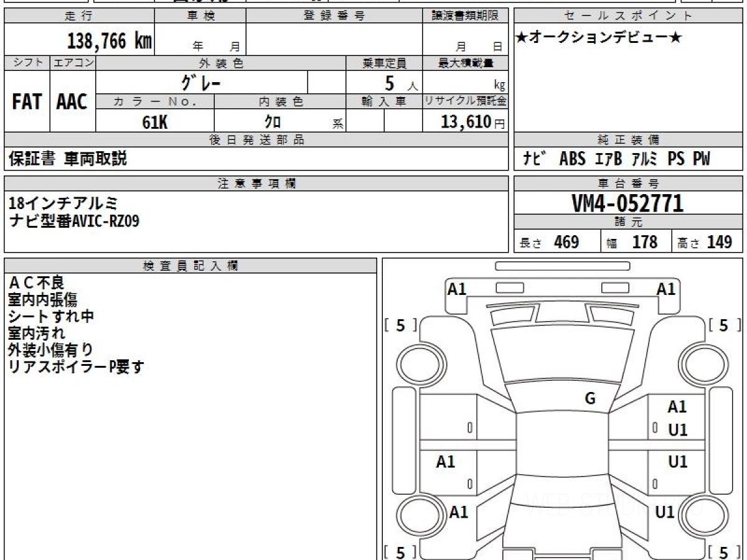Screen dimensions: 747x560
Task: Click the width value 幅 178
Action: click(632, 243)
